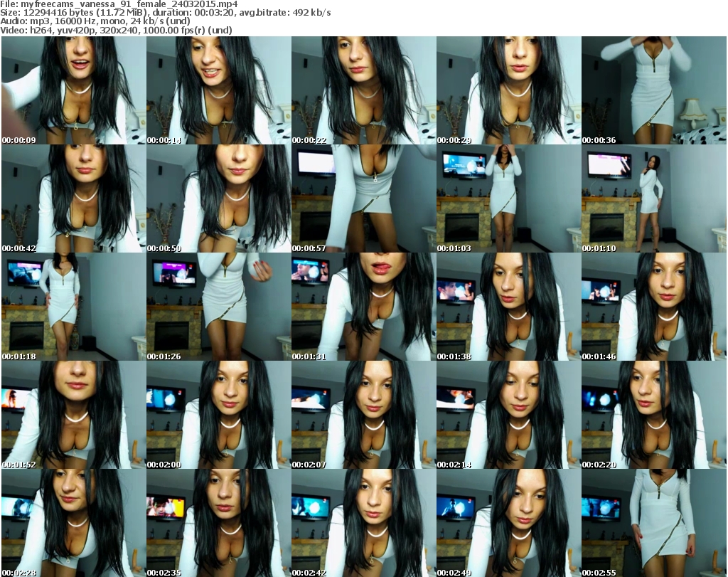Image resolution: width=728 pixels, height=577 pixels.
Task: Select the thumbnail timestamped 00:00:14
Action: (219, 90)
